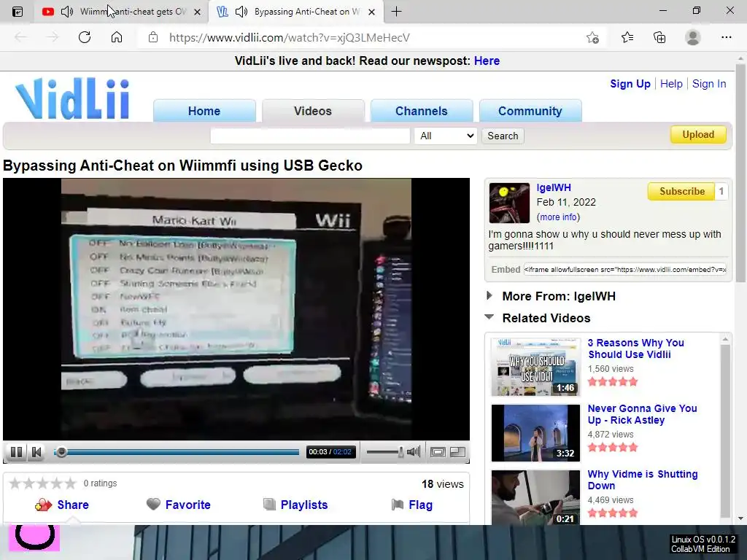Open the Favorites list

[627, 37]
